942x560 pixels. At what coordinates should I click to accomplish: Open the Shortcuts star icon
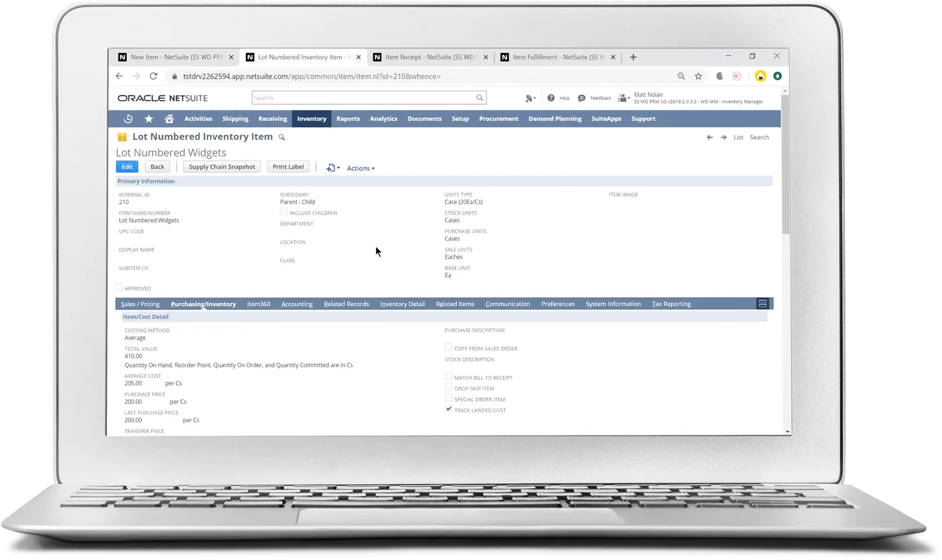[149, 119]
